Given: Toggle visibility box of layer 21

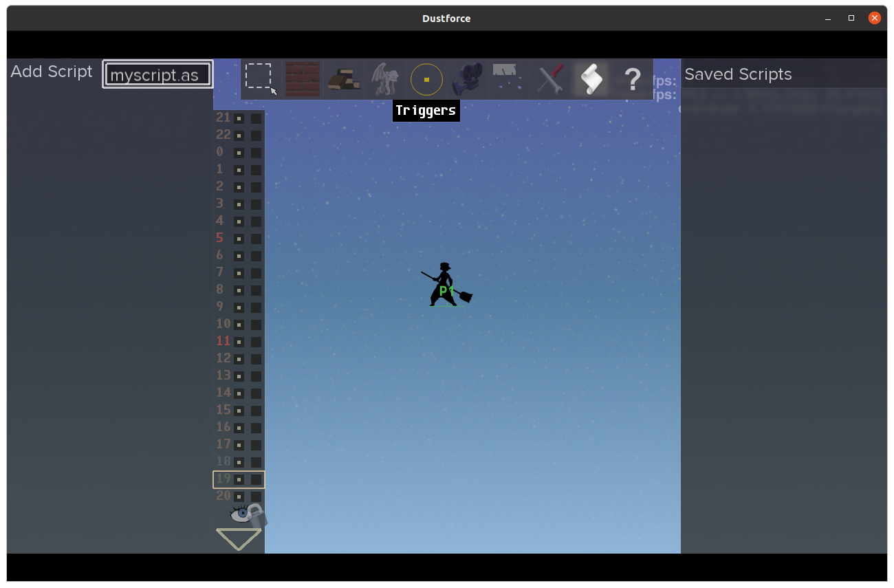Looking at the screenshot, I should 239,118.
